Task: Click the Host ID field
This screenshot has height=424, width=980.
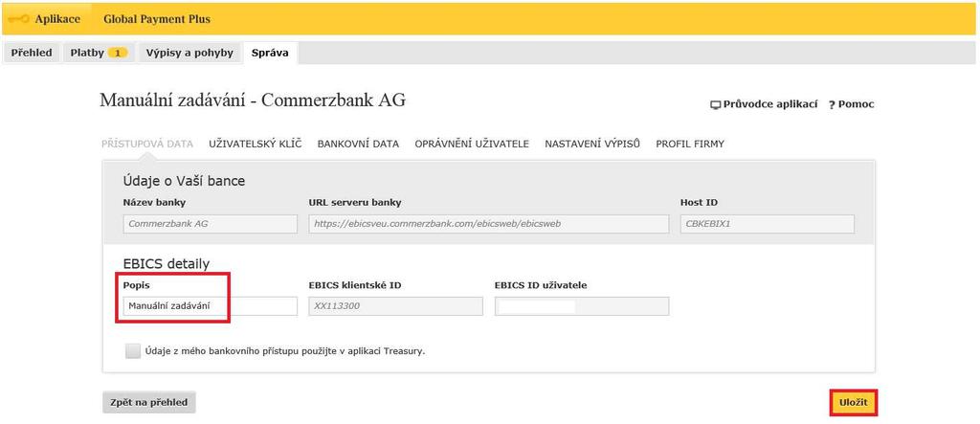Action: (x=768, y=224)
